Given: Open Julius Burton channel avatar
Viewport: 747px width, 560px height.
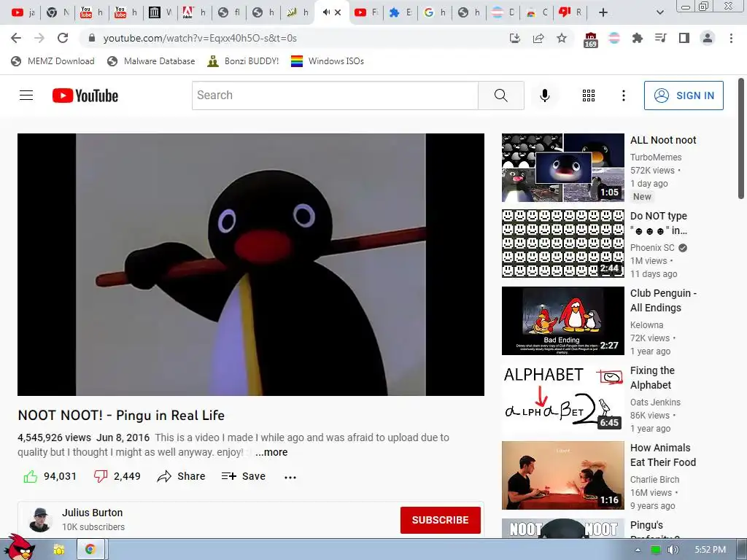Looking at the screenshot, I should click(40, 519).
